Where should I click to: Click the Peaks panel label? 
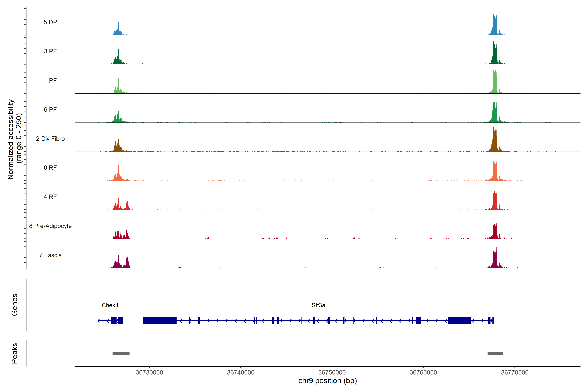pos(15,353)
